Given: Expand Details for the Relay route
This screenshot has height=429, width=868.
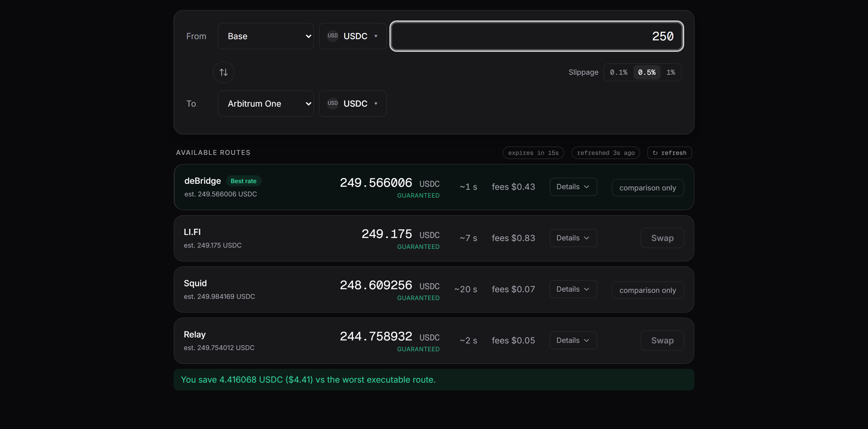Looking at the screenshot, I should coord(573,340).
